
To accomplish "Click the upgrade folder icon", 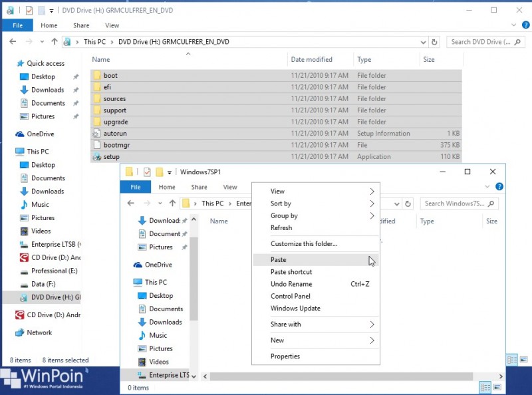I will click(97, 122).
